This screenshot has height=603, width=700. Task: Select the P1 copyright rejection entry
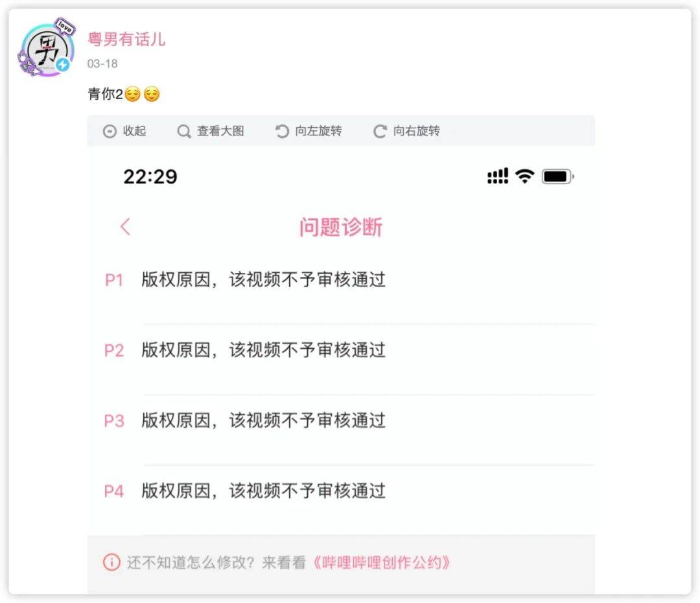[263, 280]
